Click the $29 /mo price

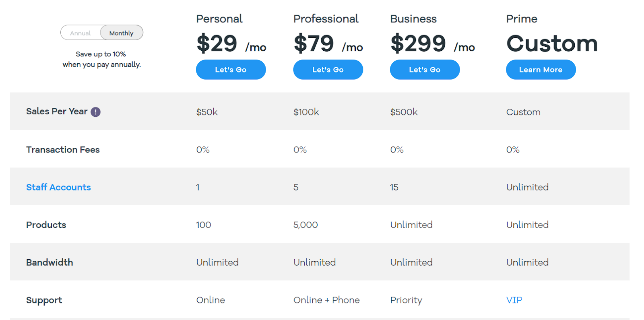(x=231, y=43)
